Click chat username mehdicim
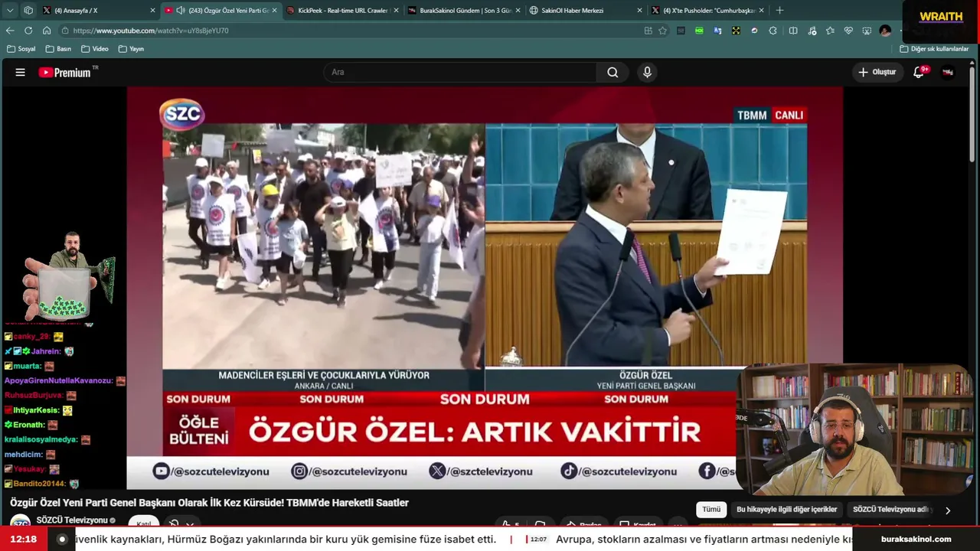 coord(24,454)
